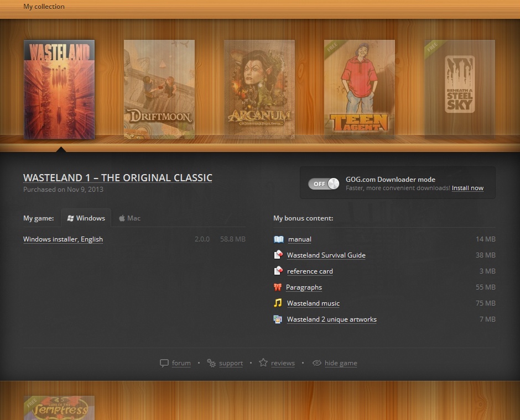
Task: Click the Windows logo icon
Action: [x=70, y=218]
